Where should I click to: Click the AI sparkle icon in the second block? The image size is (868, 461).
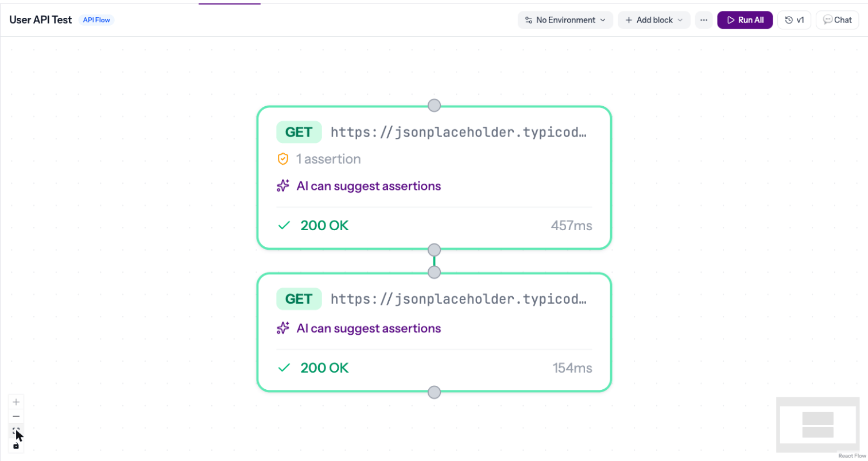(x=282, y=328)
